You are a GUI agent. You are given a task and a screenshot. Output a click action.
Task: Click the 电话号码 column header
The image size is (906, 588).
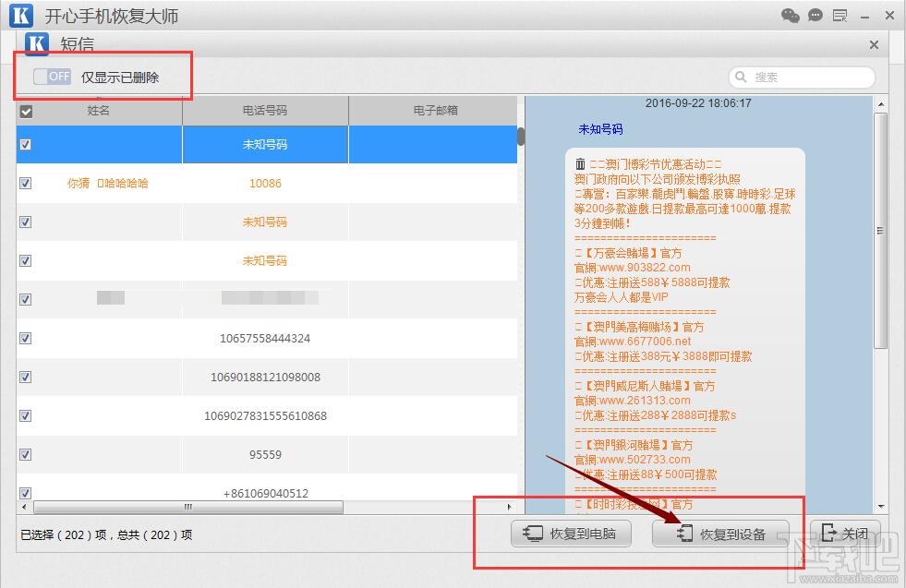coord(265,112)
